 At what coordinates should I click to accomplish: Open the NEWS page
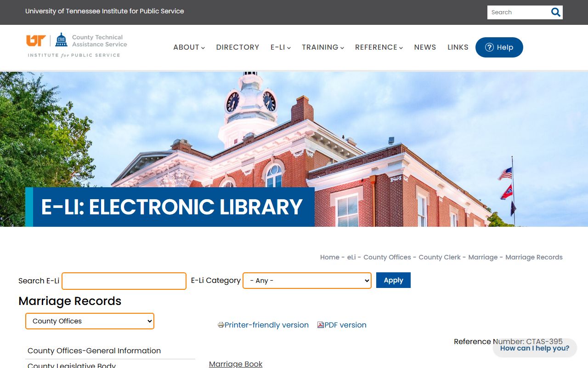pyautogui.click(x=425, y=47)
